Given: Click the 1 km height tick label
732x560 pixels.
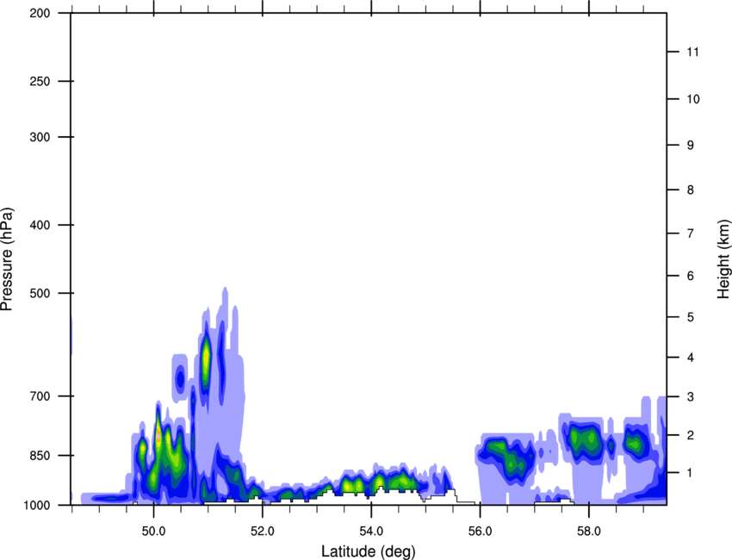Looking at the screenshot, I should point(689,473).
